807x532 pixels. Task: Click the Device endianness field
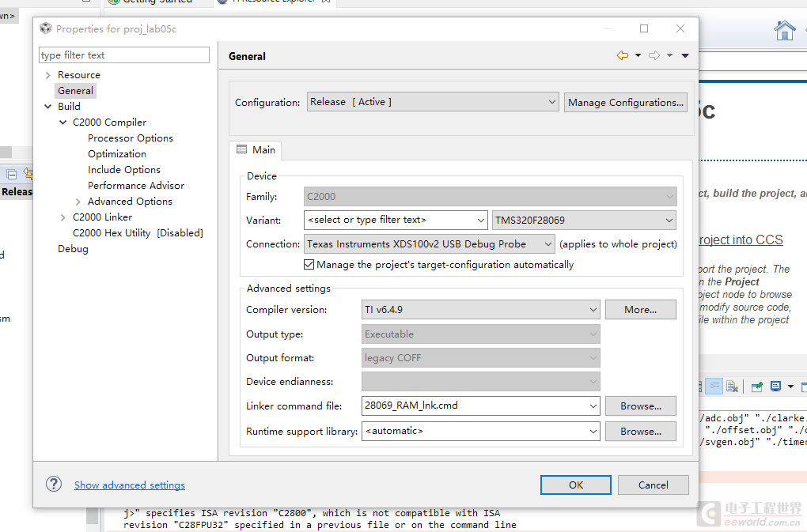pos(481,381)
